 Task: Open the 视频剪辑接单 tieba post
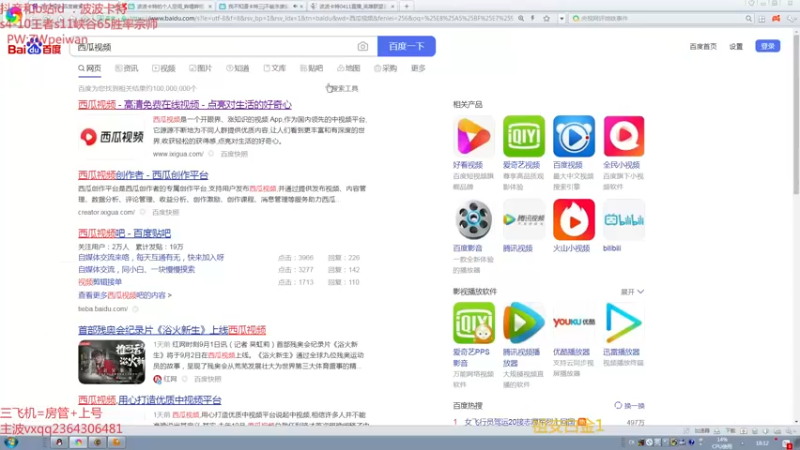[x=100, y=282]
